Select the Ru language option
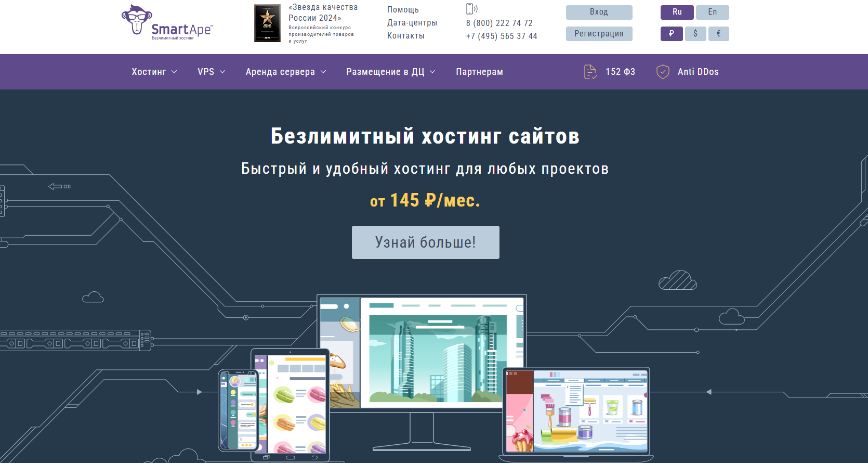Image resolution: width=868 pixels, height=463 pixels. (677, 12)
